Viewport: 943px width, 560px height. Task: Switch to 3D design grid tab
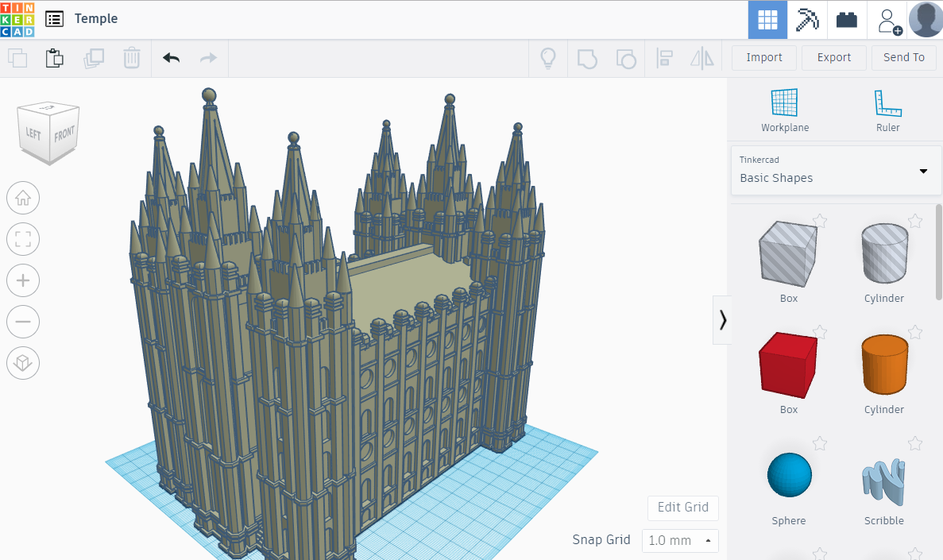point(767,20)
